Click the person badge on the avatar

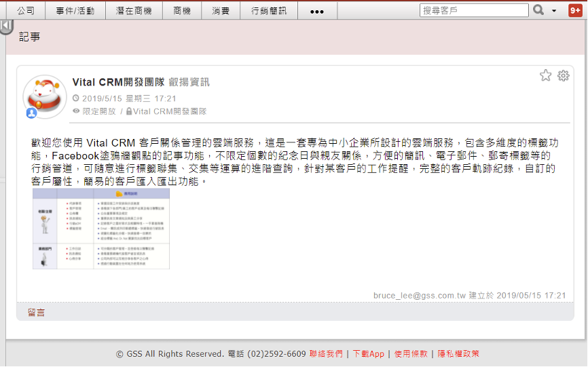[x=31, y=113]
